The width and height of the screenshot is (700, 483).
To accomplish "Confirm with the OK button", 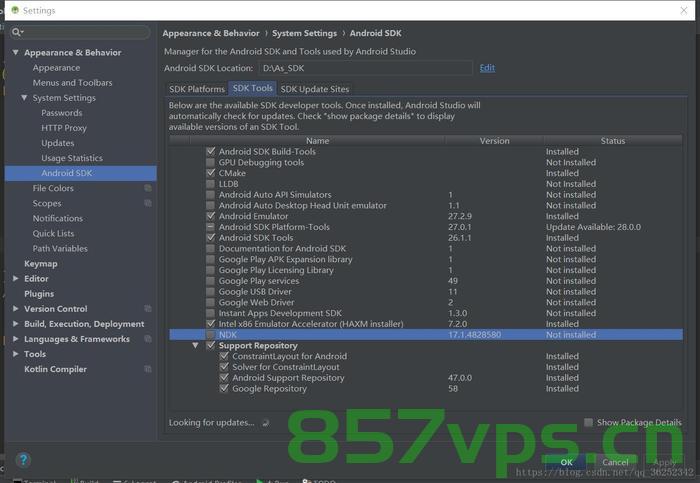I will (x=567, y=462).
